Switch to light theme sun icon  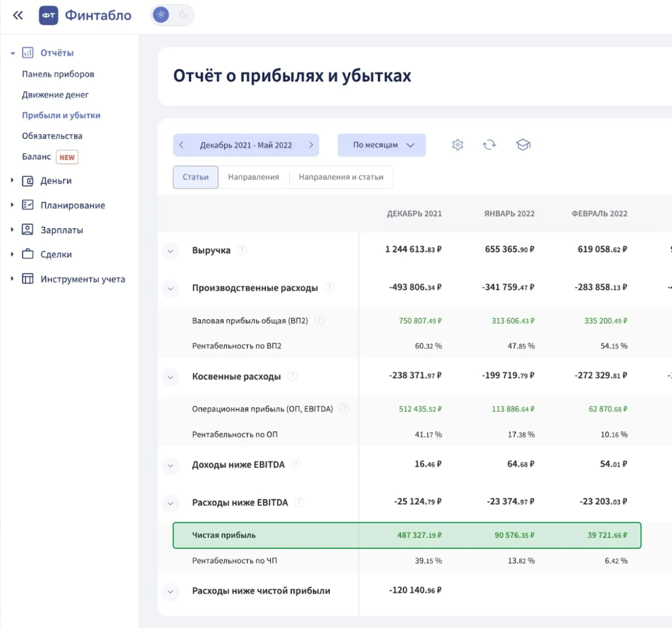click(161, 15)
